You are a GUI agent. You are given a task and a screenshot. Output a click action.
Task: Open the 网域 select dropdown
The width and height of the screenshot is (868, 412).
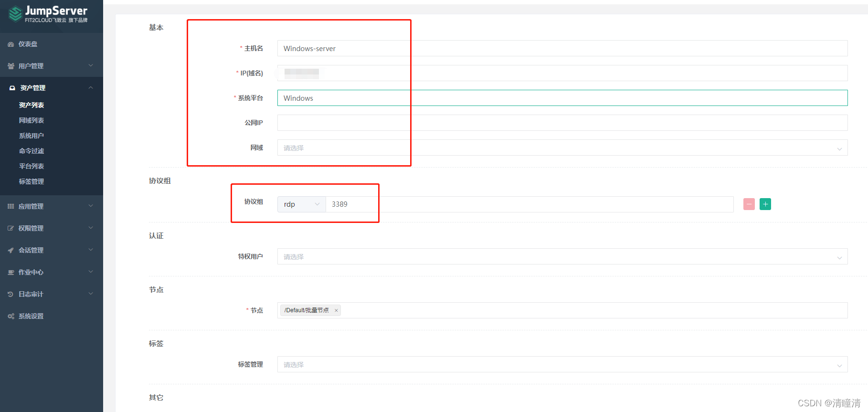[x=562, y=148]
